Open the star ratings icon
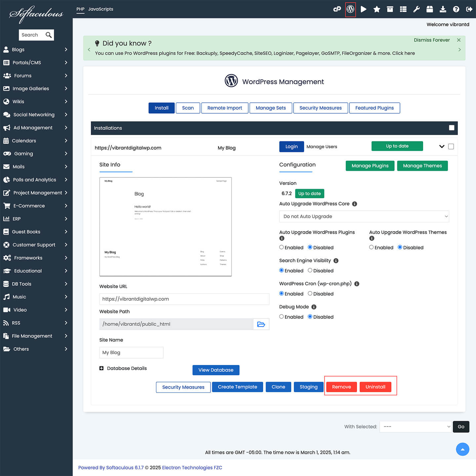 (377, 9)
